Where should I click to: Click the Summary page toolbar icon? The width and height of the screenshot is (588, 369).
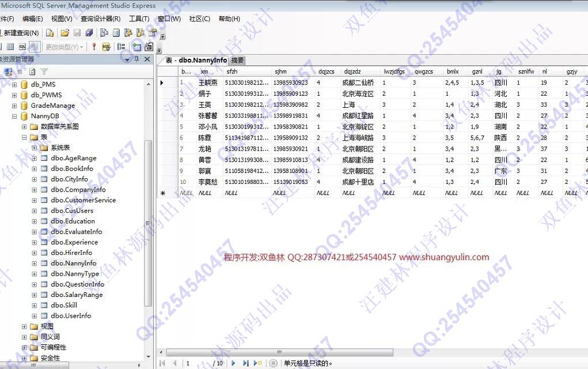tap(116, 33)
